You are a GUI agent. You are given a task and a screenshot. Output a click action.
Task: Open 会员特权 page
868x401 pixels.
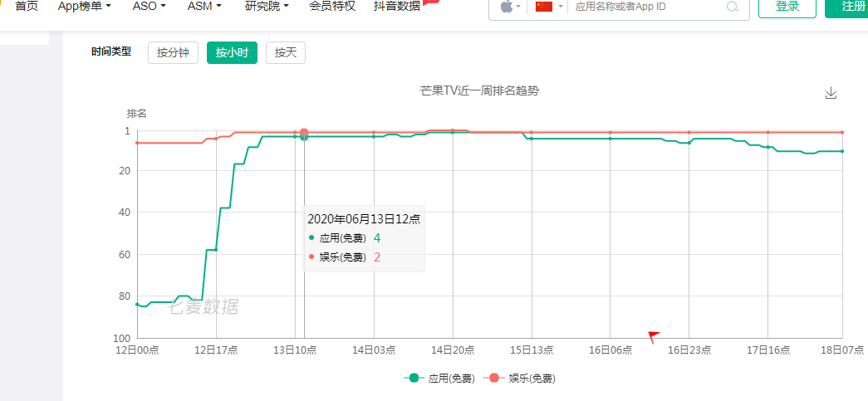click(x=332, y=7)
